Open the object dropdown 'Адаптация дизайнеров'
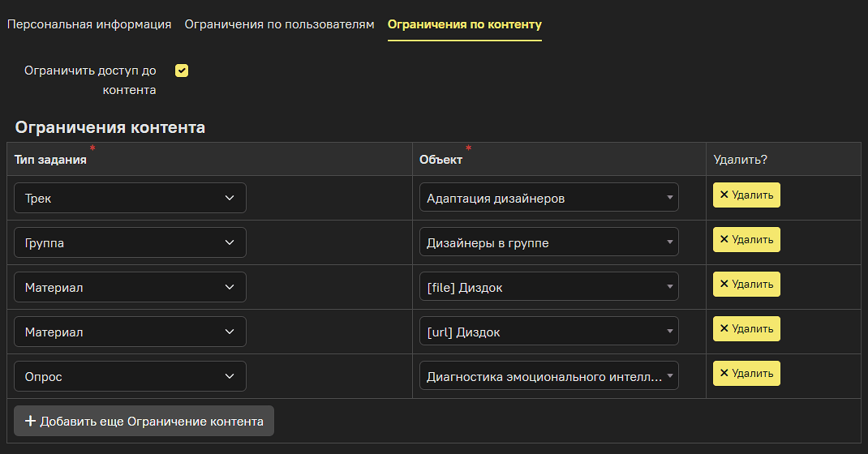 548,198
